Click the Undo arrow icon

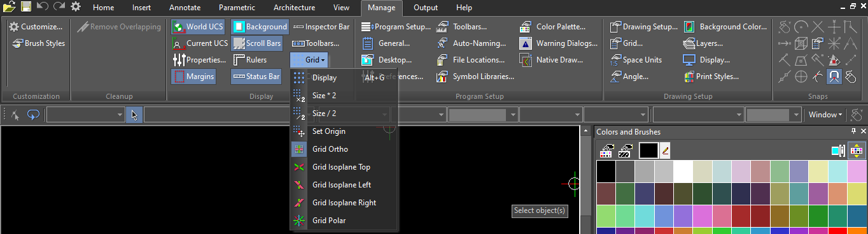[x=43, y=7]
